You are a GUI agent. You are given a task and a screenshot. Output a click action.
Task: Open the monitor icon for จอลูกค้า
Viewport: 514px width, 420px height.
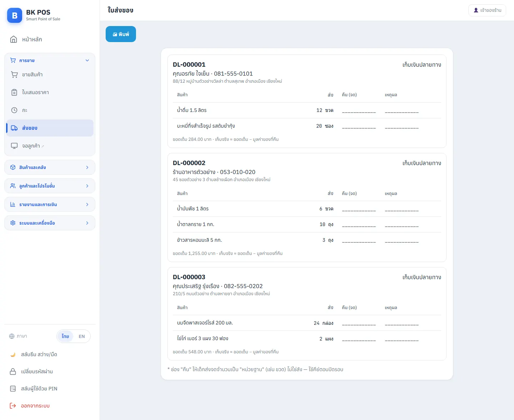14,146
